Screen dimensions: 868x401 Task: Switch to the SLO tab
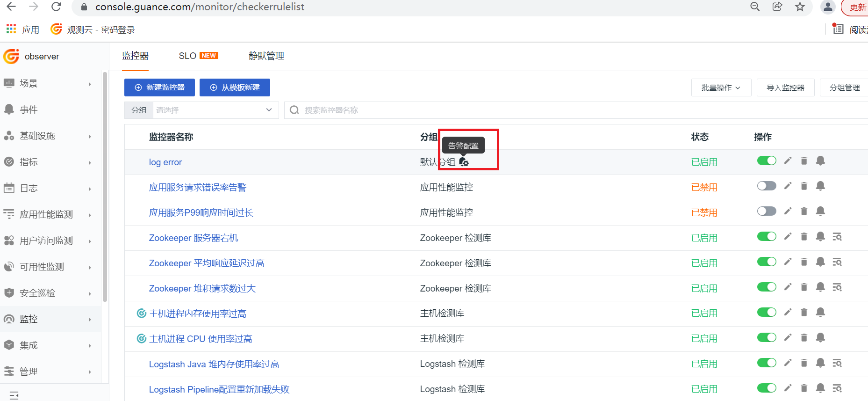pyautogui.click(x=198, y=56)
